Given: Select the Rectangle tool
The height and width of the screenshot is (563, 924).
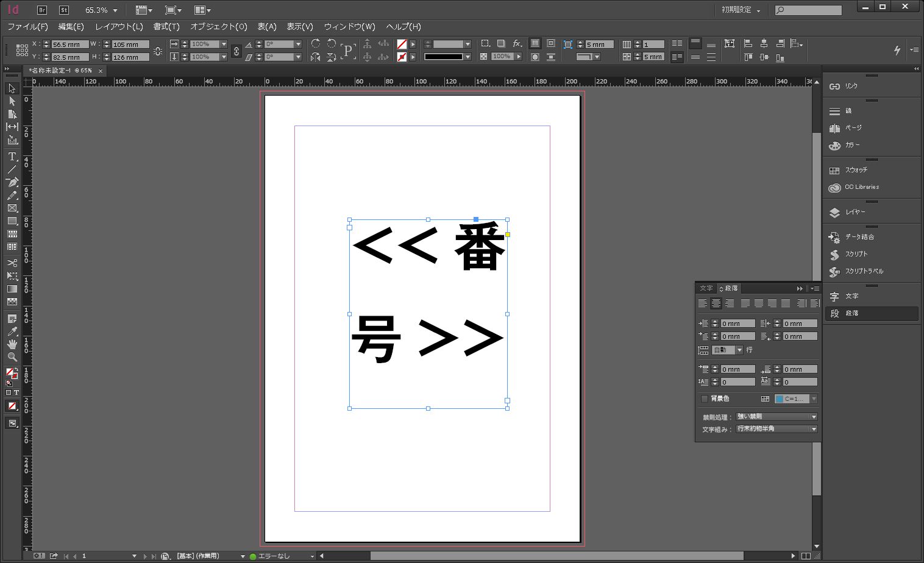Looking at the screenshot, I should [x=12, y=221].
